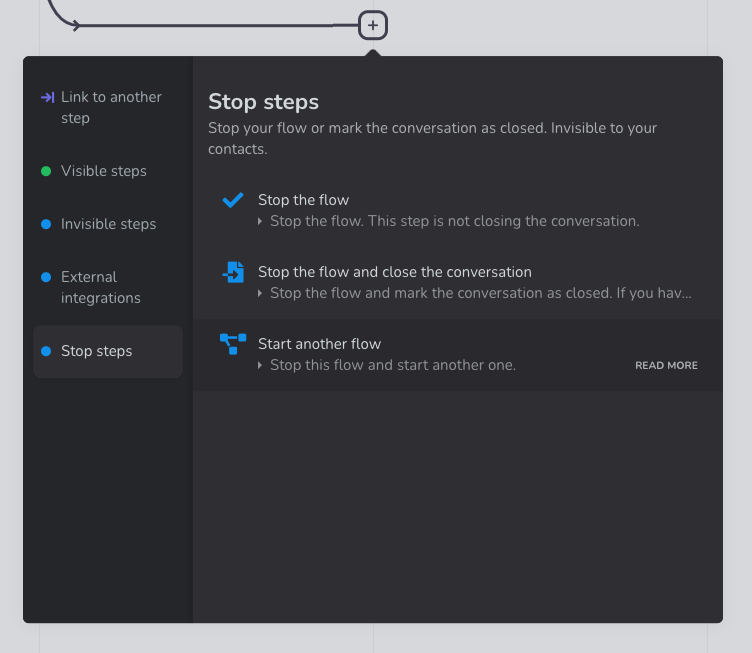Click the Stop flow and close conversation icon
The height and width of the screenshot is (653, 752).
pyautogui.click(x=233, y=272)
